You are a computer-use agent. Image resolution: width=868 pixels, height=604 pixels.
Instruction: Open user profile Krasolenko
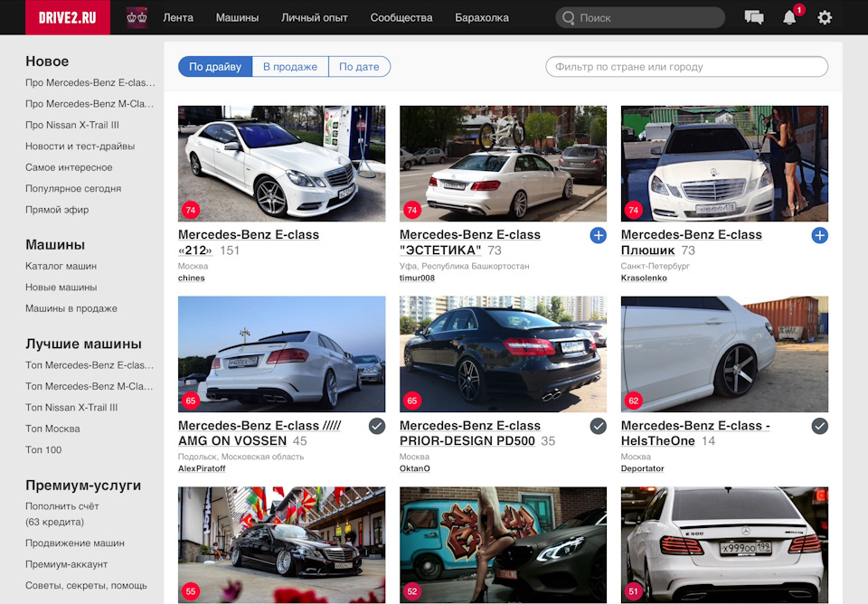point(644,278)
